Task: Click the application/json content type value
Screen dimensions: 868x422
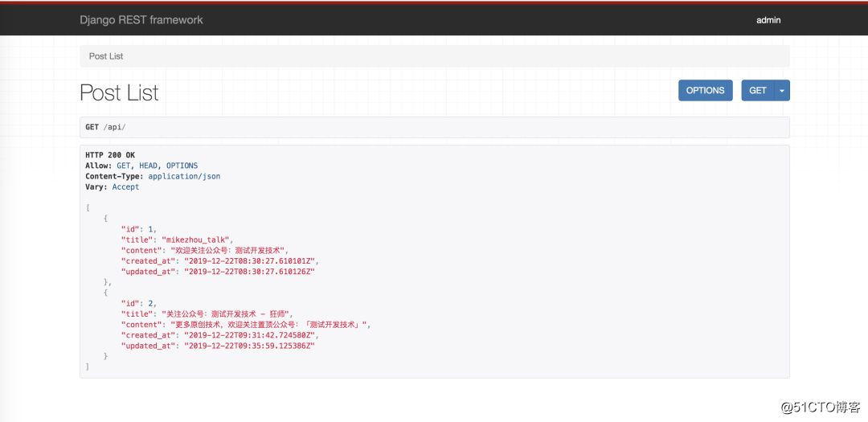Action: click(x=184, y=176)
